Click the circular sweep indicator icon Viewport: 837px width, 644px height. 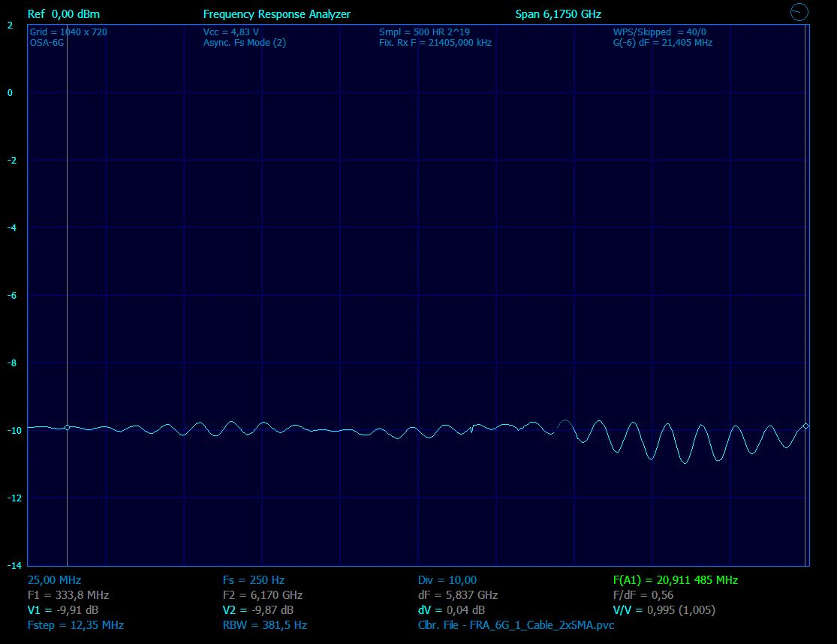799,11
